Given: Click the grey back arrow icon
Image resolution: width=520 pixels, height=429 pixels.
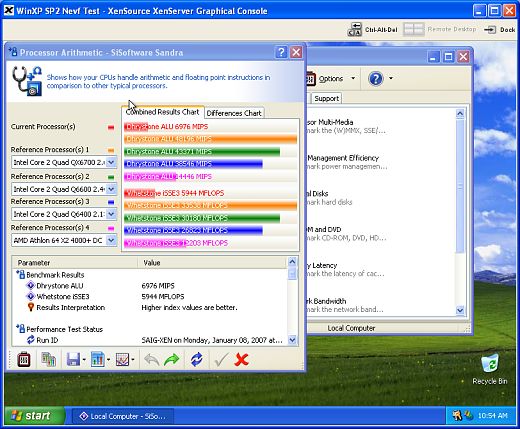Looking at the screenshot, I should click(152, 360).
